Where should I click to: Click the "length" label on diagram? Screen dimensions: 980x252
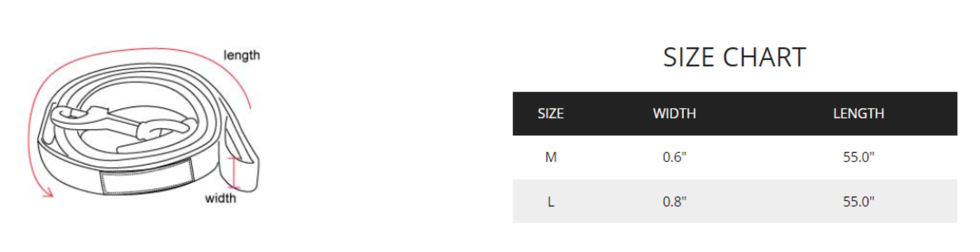[242, 56]
